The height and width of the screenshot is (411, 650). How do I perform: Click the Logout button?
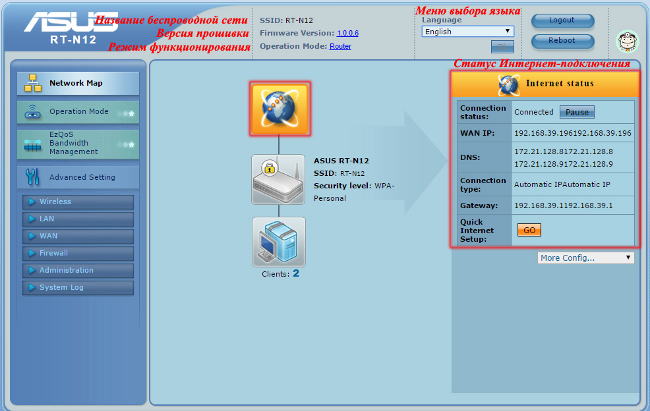[563, 21]
